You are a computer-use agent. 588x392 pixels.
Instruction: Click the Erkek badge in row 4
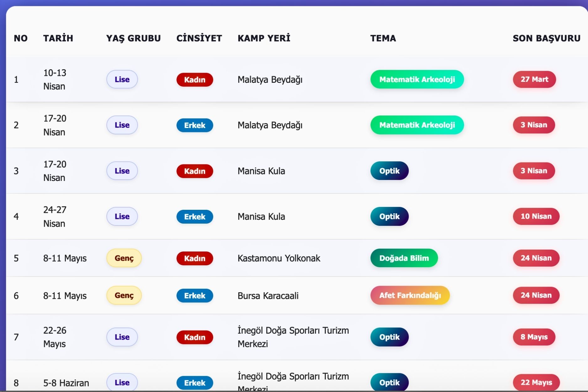[194, 217]
